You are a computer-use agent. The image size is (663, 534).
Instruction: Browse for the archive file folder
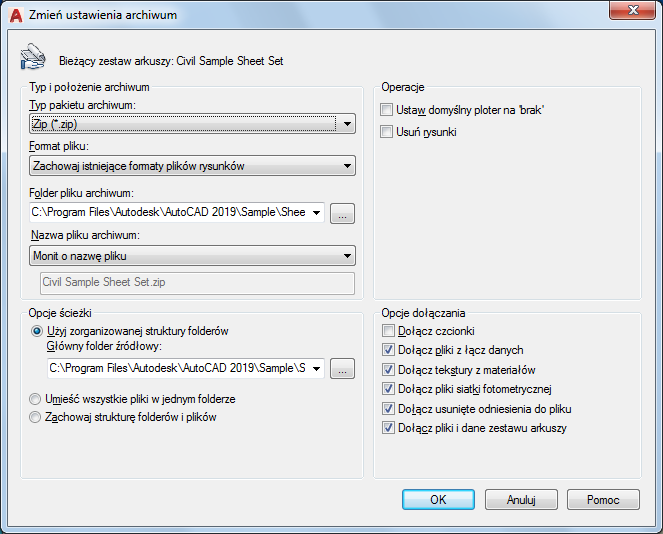click(342, 214)
